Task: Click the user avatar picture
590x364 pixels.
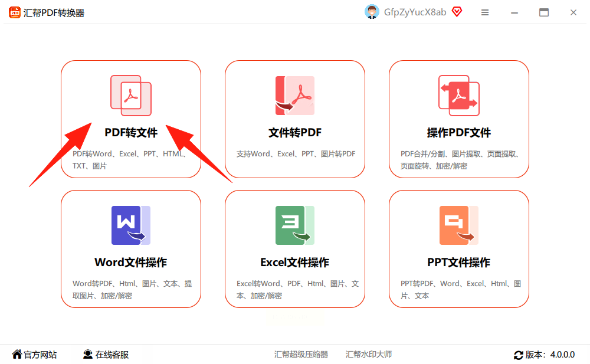Action: [372, 12]
